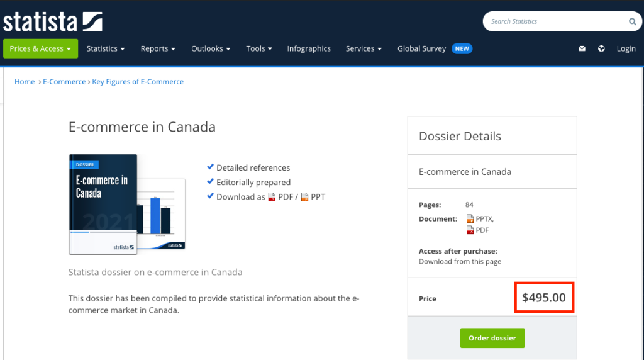This screenshot has height=360, width=644.
Task: Click the $495.00 price
Action: pyautogui.click(x=544, y=298)
